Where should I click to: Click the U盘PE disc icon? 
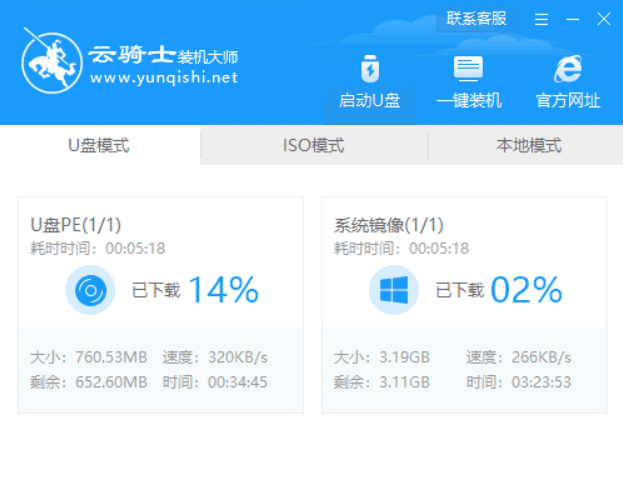pos(90,290)
